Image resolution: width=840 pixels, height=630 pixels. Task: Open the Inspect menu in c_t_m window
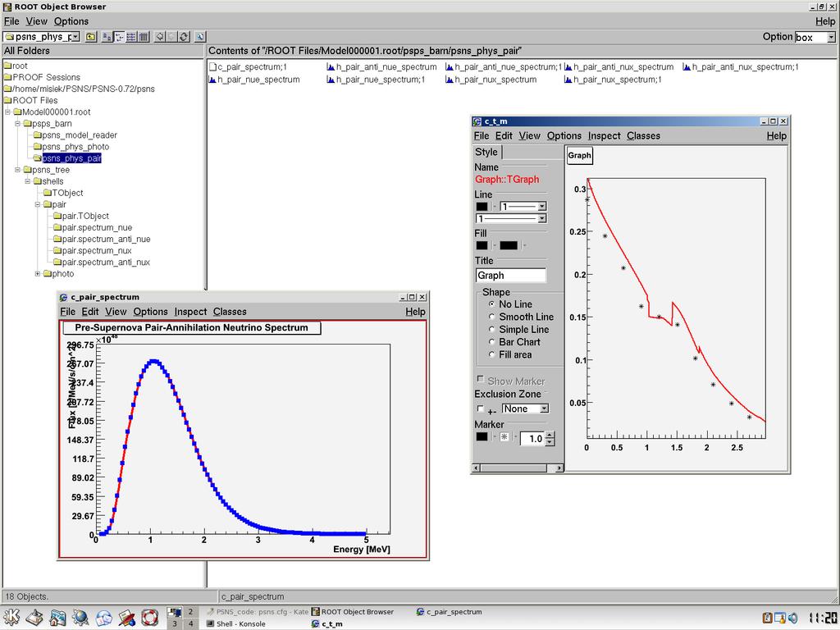tap(605, 136)
